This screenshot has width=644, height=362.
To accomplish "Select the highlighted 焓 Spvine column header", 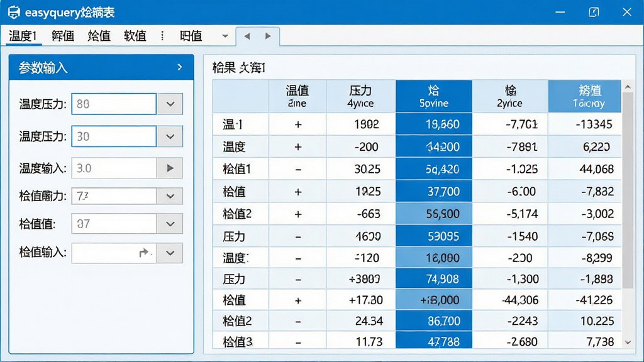I will (x=434, y=96).
